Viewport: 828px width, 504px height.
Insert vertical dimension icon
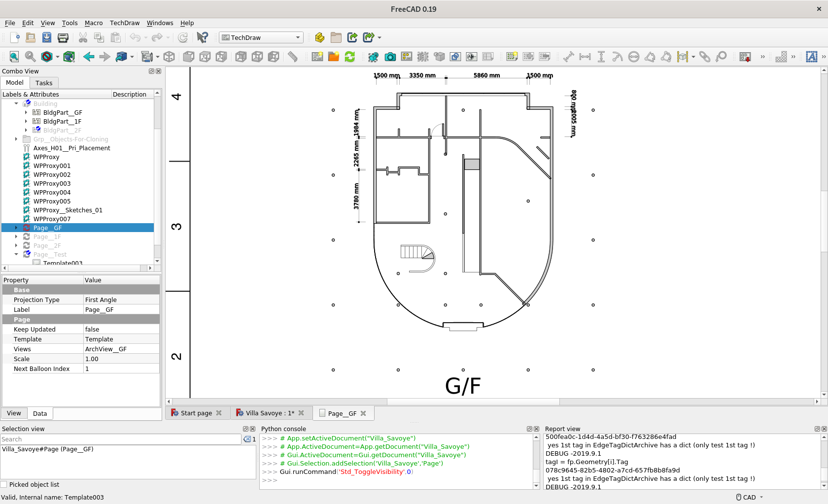click(x=601, y=57)
